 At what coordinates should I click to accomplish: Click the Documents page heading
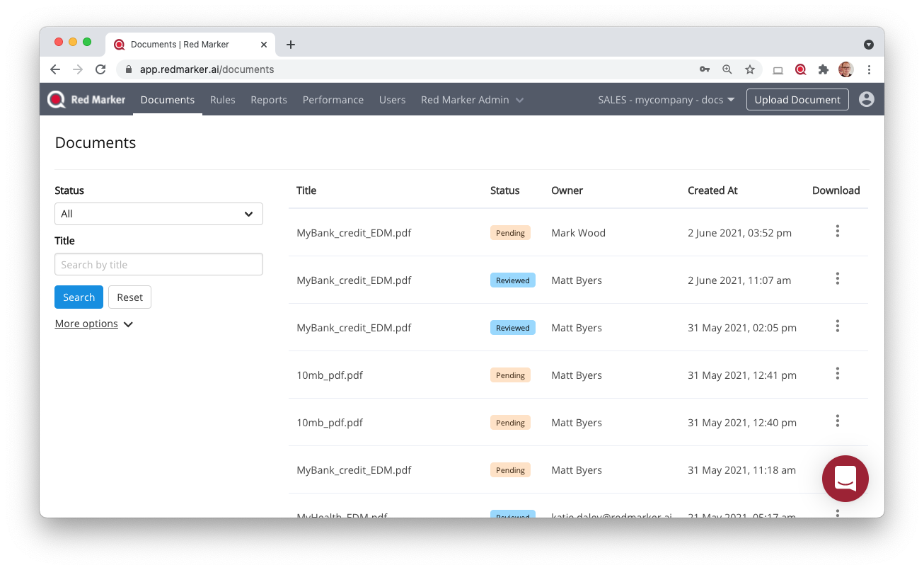(96, 142)
